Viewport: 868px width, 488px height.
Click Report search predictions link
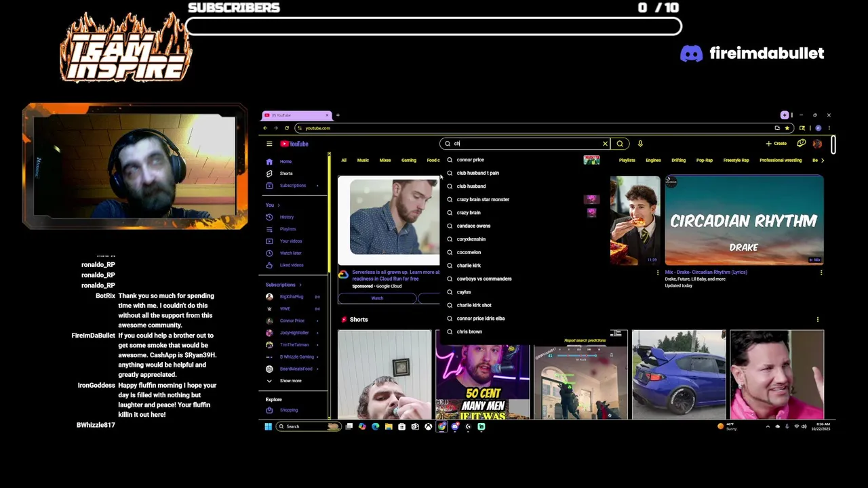click(585, 340)
